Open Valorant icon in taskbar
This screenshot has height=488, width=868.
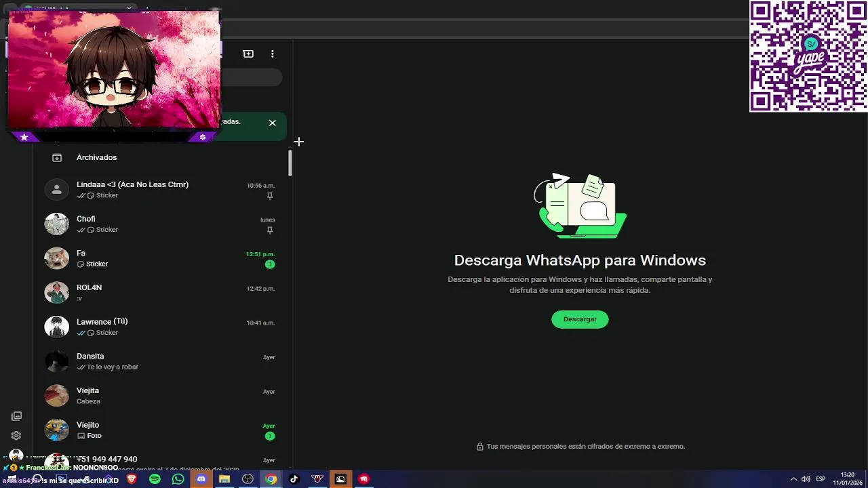coord(317,479)
